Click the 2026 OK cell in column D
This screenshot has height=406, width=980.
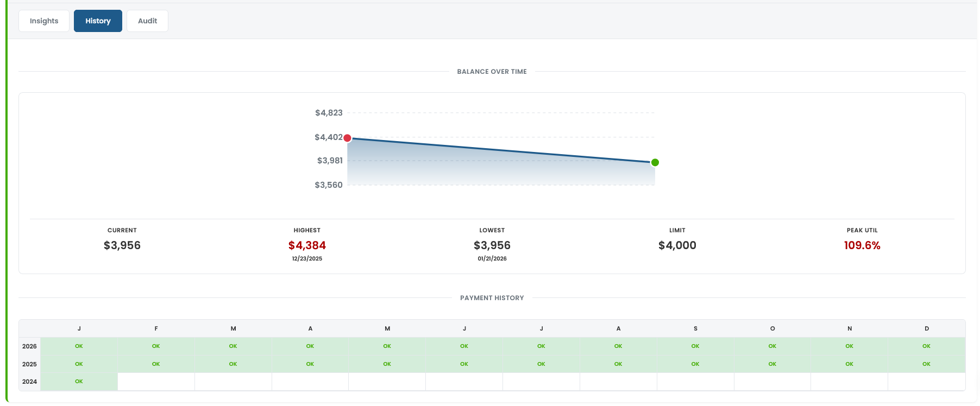pos(926,346)
